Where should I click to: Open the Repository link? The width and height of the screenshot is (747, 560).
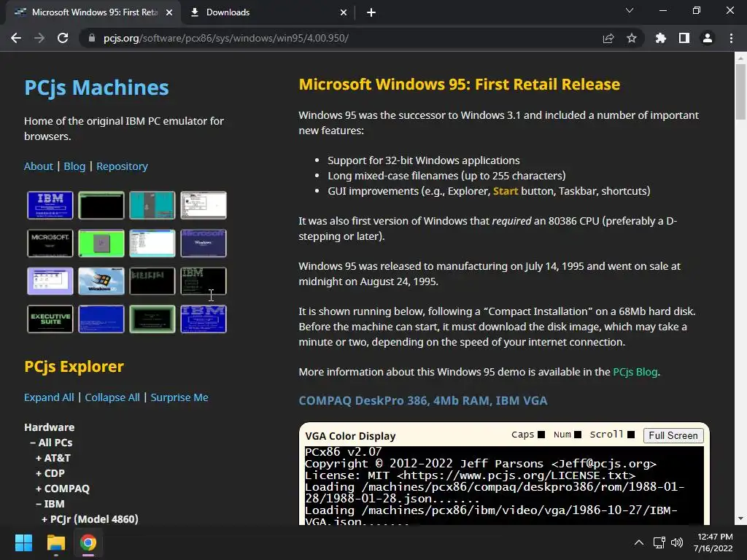tap(122, 166)
